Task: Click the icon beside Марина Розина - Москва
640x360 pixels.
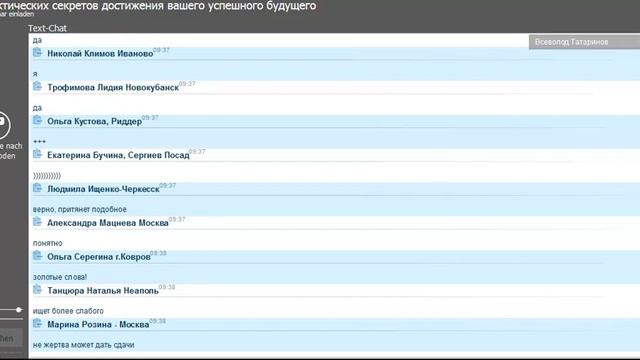Action: 38,324
